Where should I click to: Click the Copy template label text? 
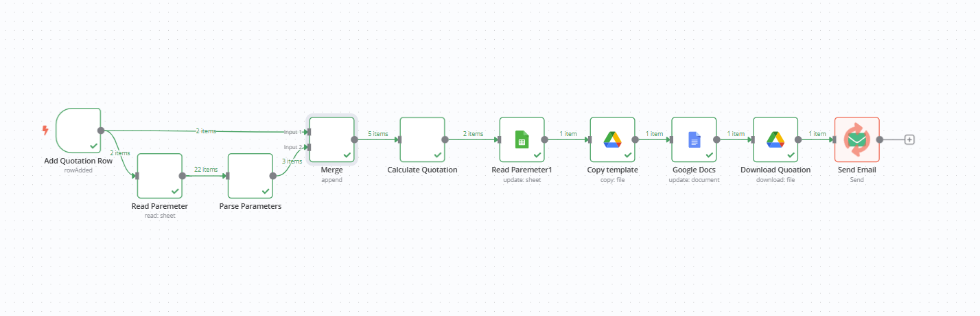coord(613,170)
